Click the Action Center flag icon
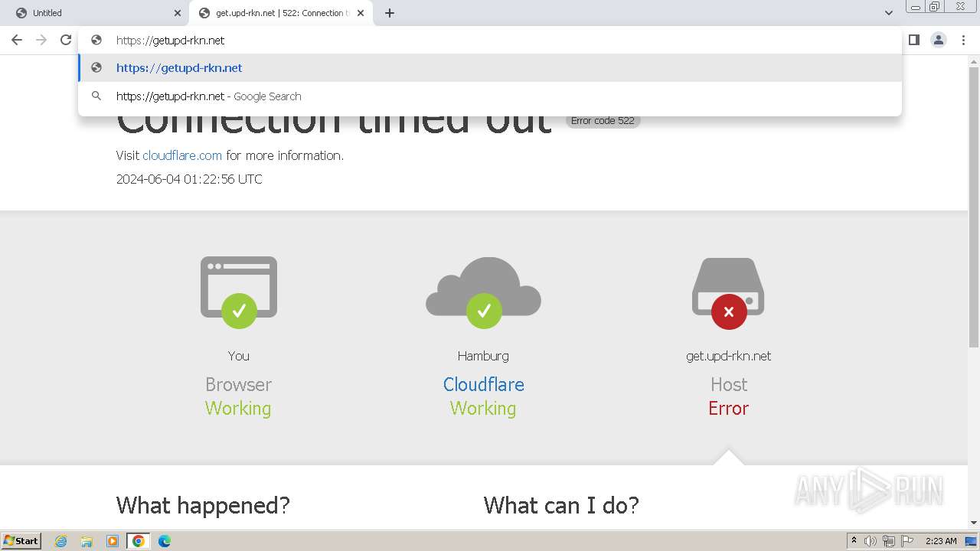This screenshot has height=551, width=980. [907, 541]
